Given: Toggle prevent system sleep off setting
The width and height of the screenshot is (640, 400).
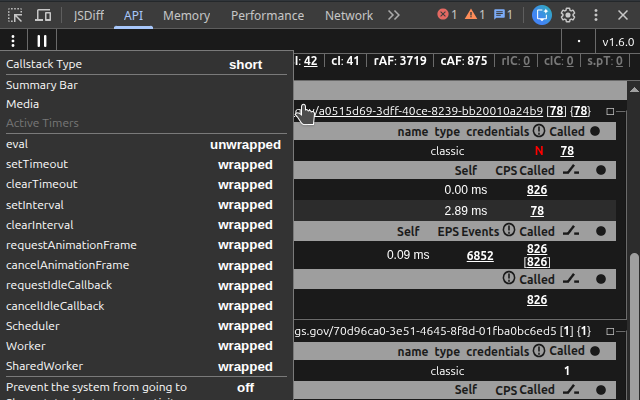Looking at the screenshot, I should coord(245,387).
